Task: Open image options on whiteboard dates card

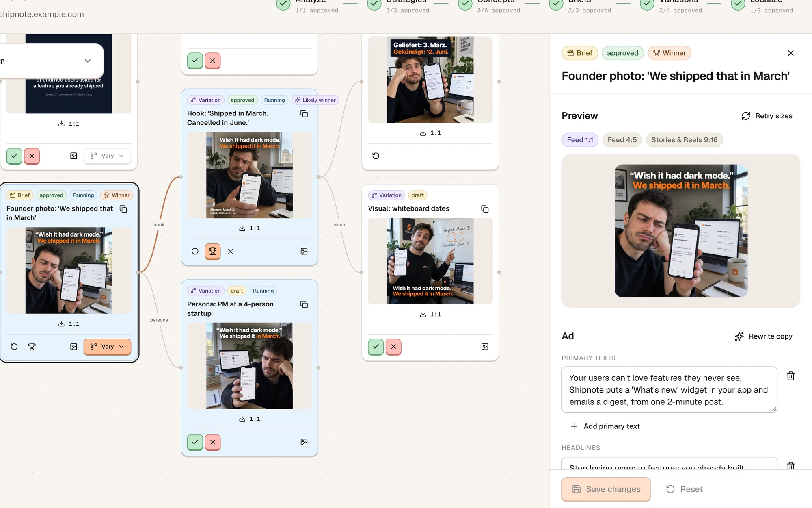Action: [485, 347]
